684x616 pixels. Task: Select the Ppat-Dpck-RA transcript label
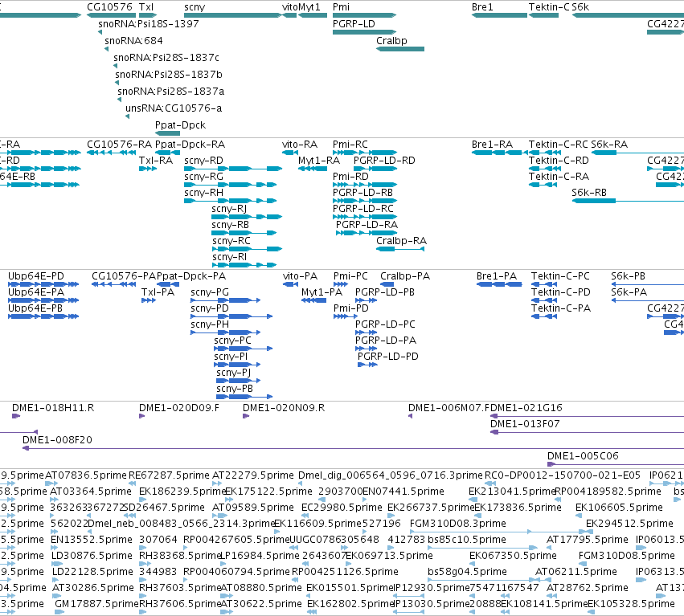click(x=190, y=145)
